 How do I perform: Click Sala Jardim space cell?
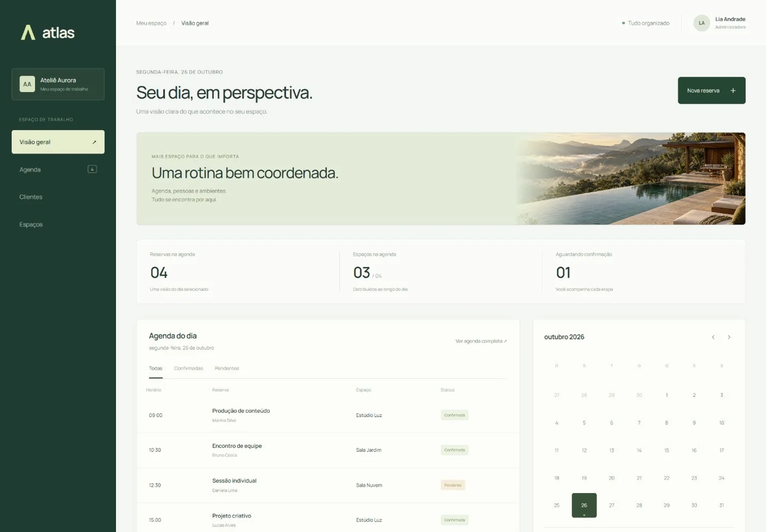click(369, 450)
